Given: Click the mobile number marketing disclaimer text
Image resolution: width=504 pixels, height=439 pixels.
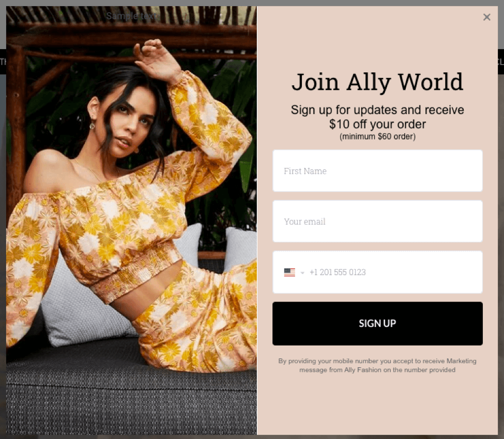Looking at the screenshot, I should point(377,366).
